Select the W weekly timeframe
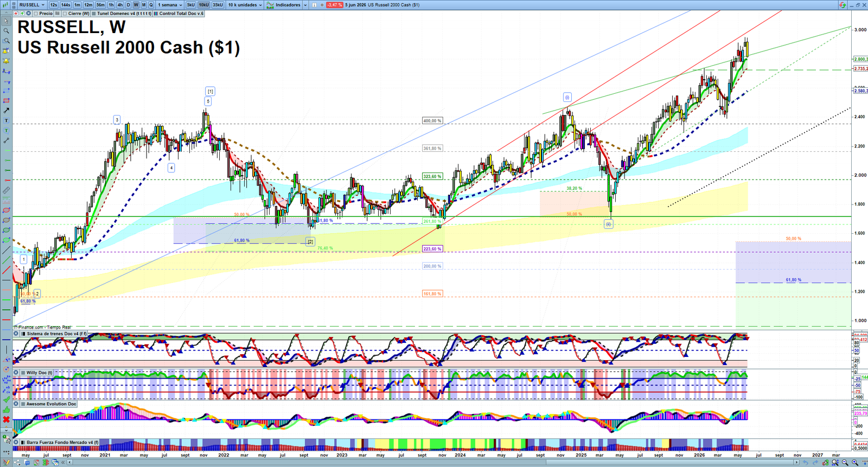Screen dimensions: 868x467 point(136,5)
